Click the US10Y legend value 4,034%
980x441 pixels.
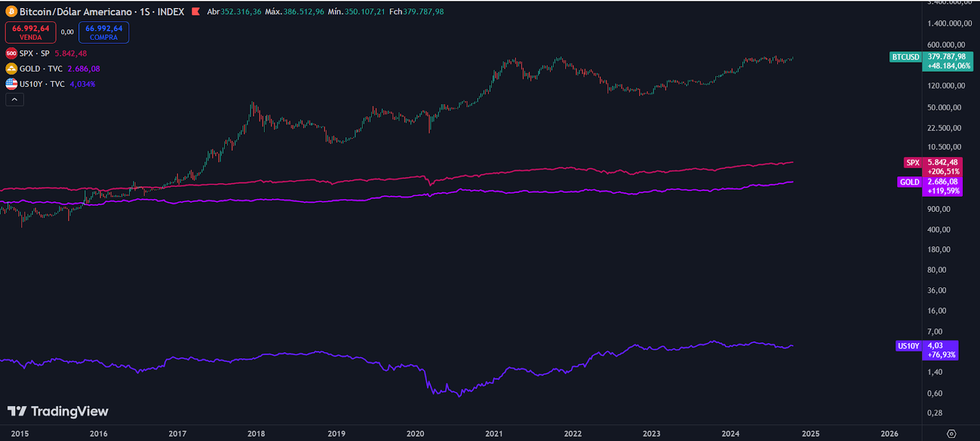83,84
